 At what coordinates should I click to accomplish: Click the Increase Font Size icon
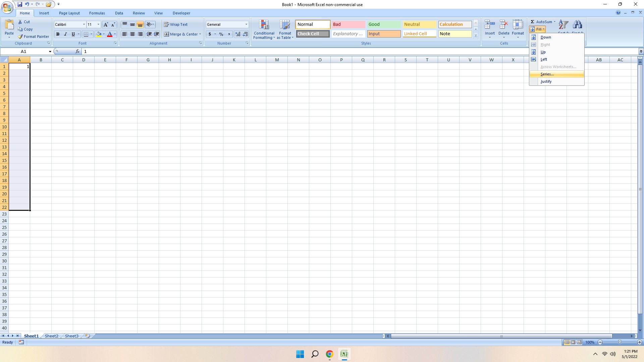[x=106, y=24]
